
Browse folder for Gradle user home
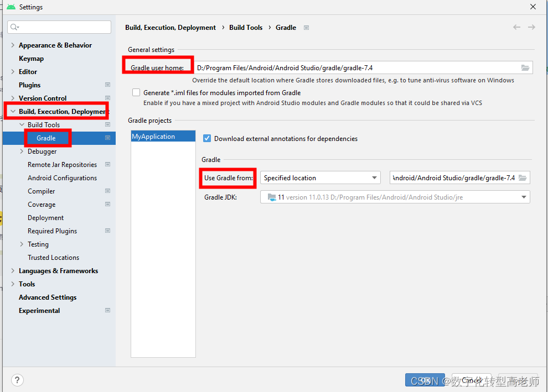click(x=525, y=67)
